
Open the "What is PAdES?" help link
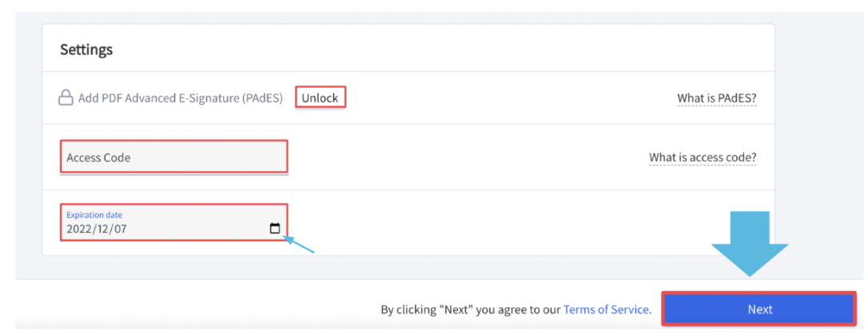(717, 98)
